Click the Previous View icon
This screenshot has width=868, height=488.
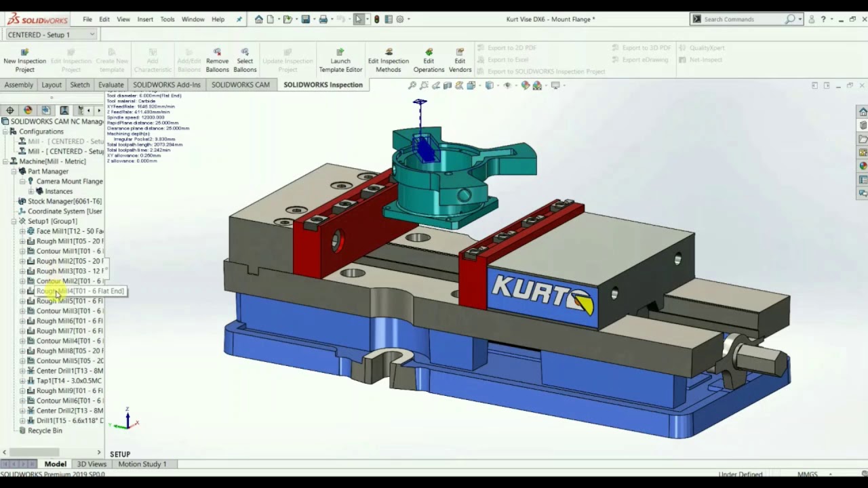(435, 85)
